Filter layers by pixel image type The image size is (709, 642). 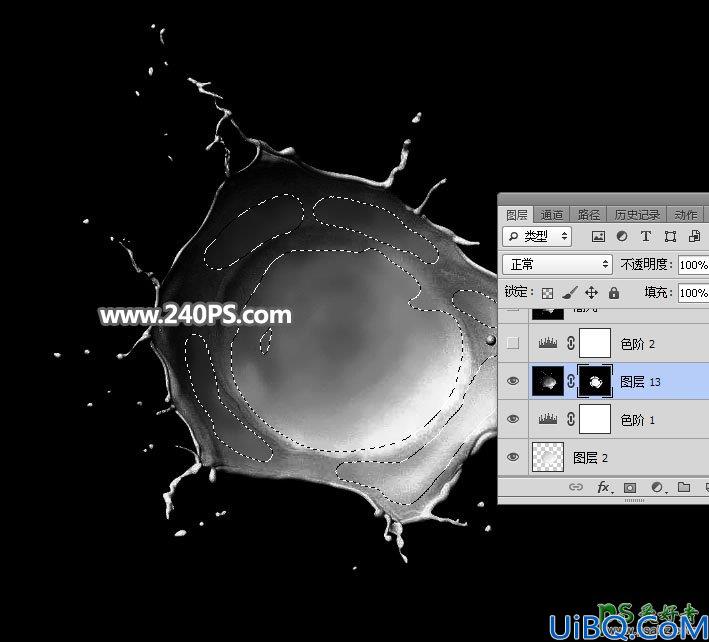click(x=598, y=236)
